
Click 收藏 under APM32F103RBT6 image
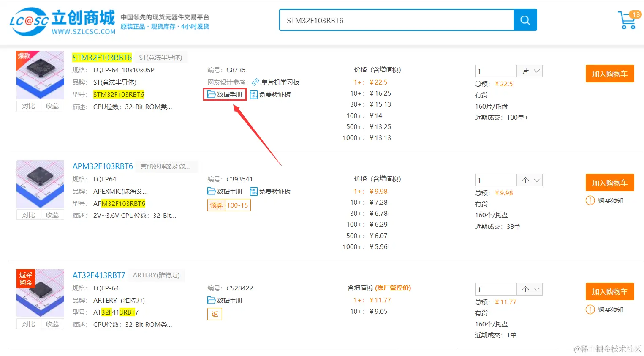click(52, 215)
